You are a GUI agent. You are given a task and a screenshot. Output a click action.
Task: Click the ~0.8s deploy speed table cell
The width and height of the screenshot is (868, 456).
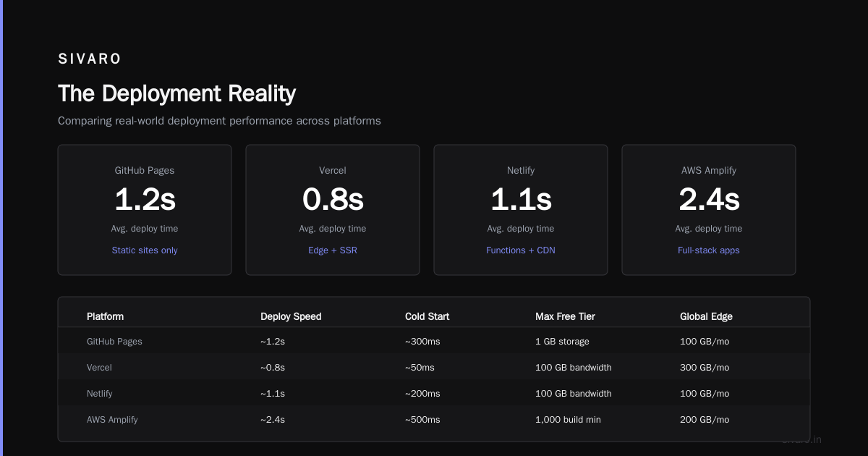pyautogui.click(x=273, y=368)
